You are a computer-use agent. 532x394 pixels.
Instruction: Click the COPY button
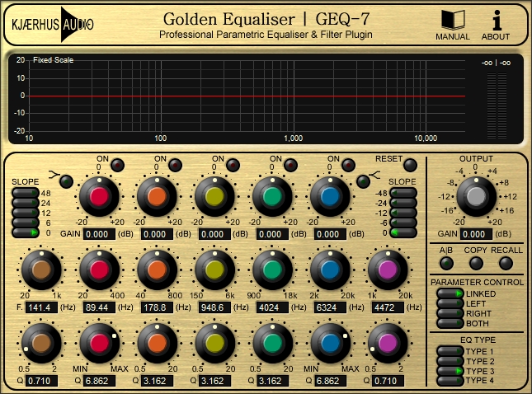click(476, 263)
